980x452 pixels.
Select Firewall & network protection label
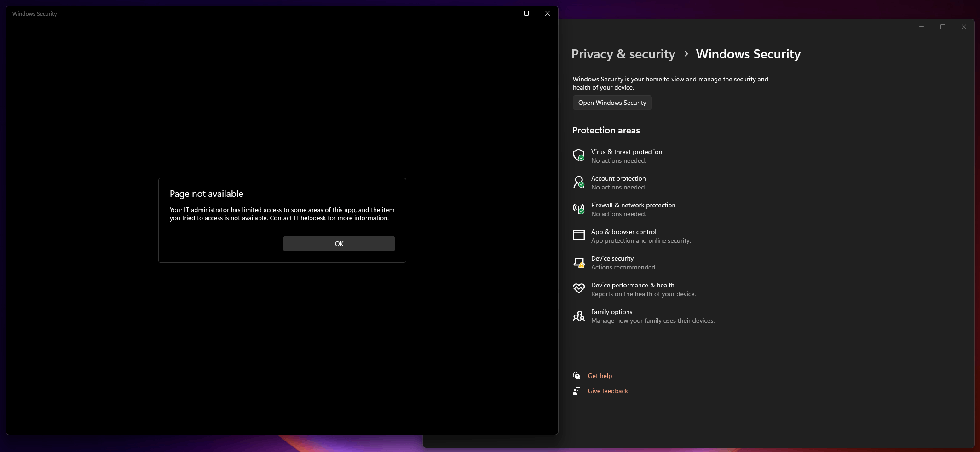633,205
